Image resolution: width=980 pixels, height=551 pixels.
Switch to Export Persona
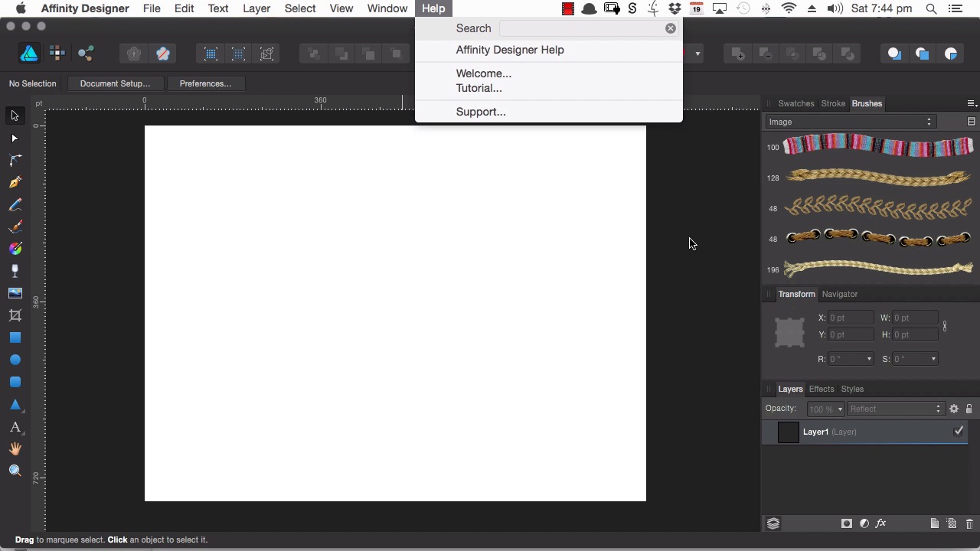pos(86,54)
